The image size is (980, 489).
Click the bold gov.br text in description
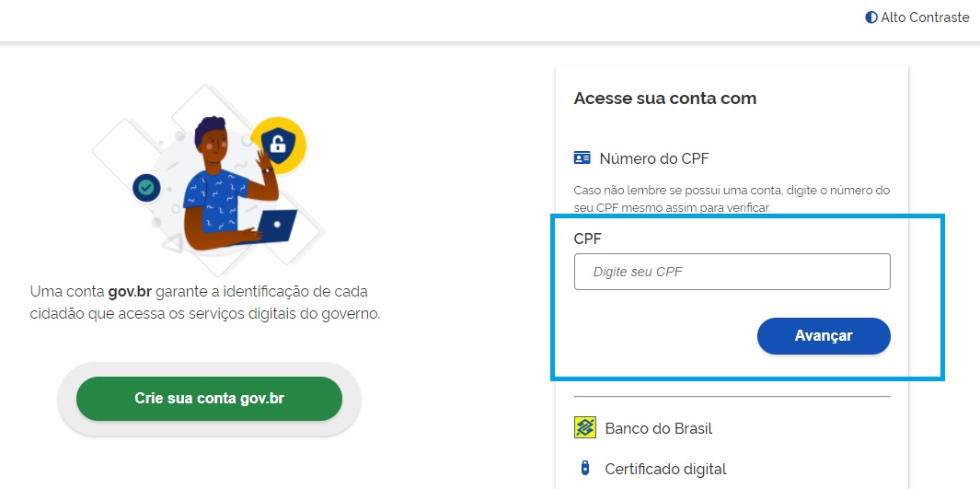tap(130, 292)
